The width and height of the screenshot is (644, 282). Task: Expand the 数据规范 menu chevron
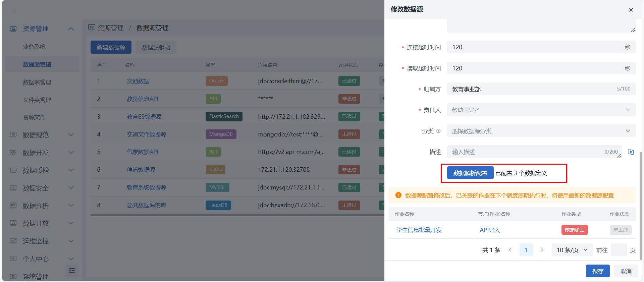point(71,135)
